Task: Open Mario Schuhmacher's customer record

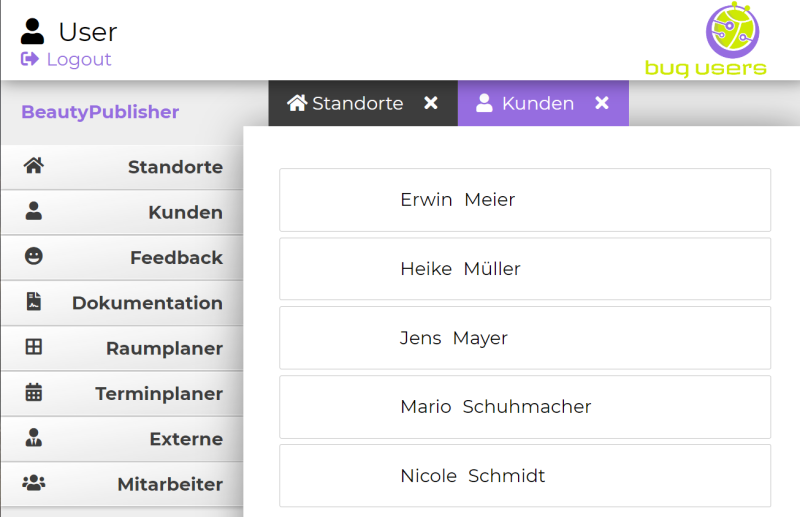Action: click(495, 407)
